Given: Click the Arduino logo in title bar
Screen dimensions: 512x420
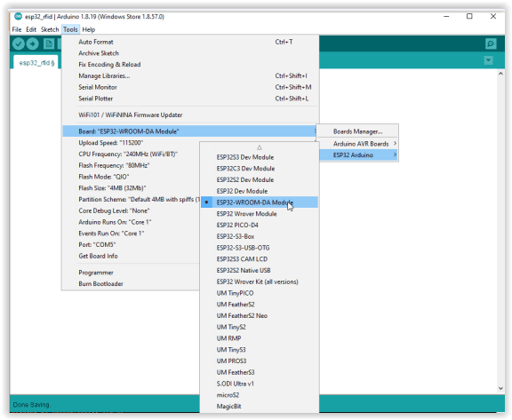Looking at the screenshot, I should (18, 16).
